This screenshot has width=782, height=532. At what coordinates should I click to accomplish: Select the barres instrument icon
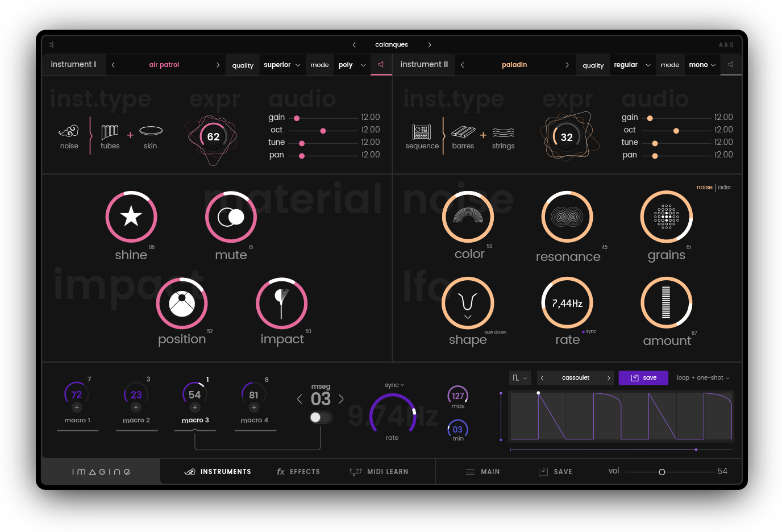click(x=463, y=132)
